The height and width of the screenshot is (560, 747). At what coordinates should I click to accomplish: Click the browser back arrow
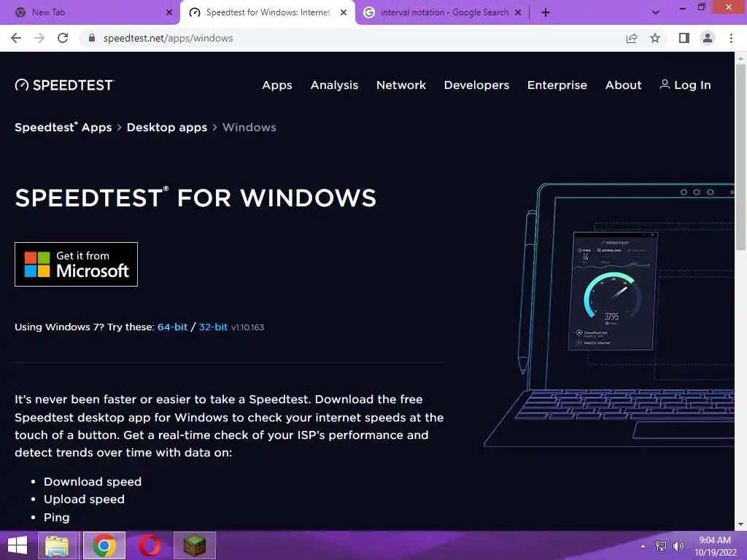pyautogui.click(x=16, y=38)
